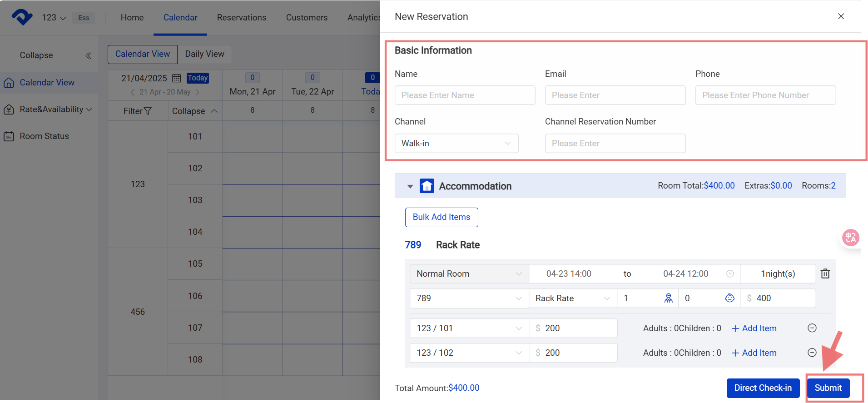Open the Reservations top menu
The image size is (868, 403).
click(242, 17)
